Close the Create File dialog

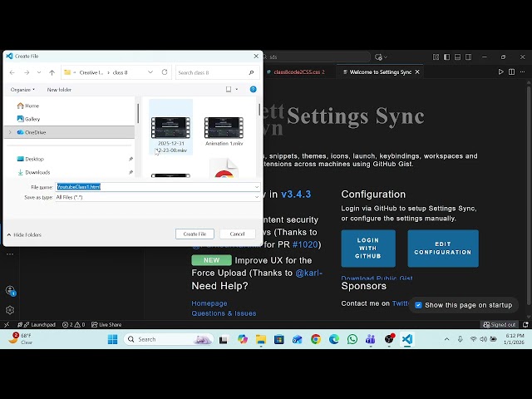(256, 56)
